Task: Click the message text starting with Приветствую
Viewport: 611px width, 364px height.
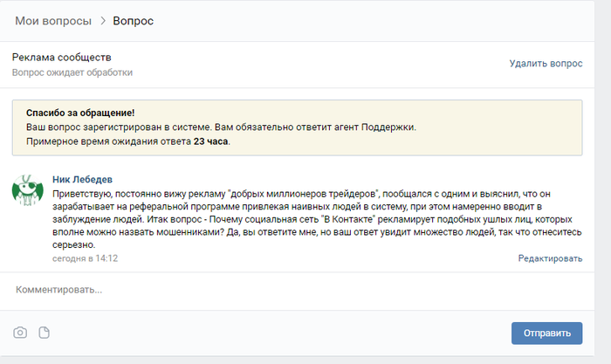Action: click(317, 219)
